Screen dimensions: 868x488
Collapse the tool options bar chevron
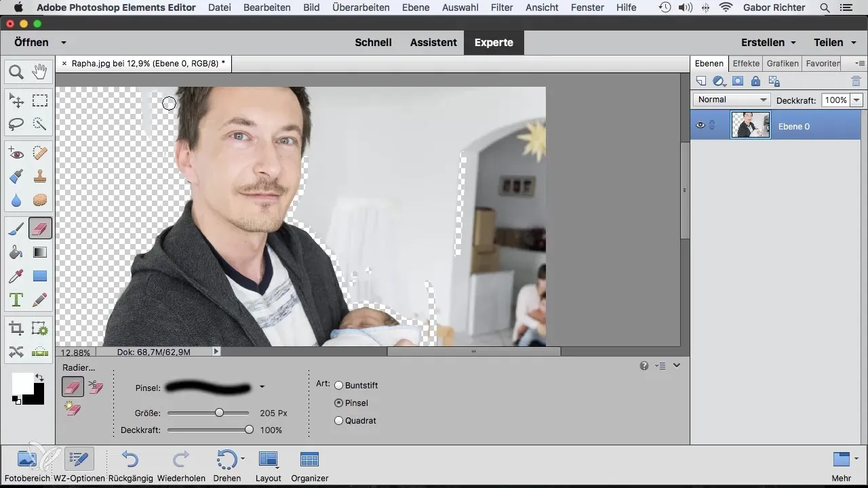click(x=676, y=365)
